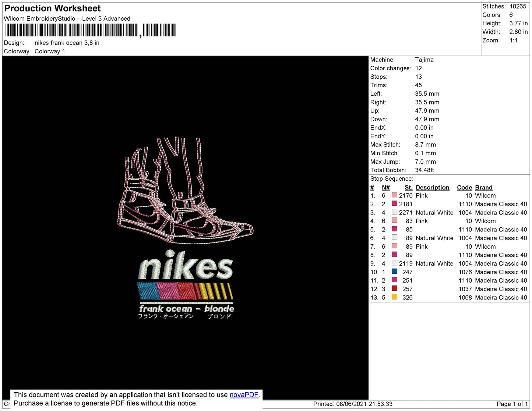Select the white swatch in stop row 3
This screenshot has height=411, width=532.
click(394, 212)
